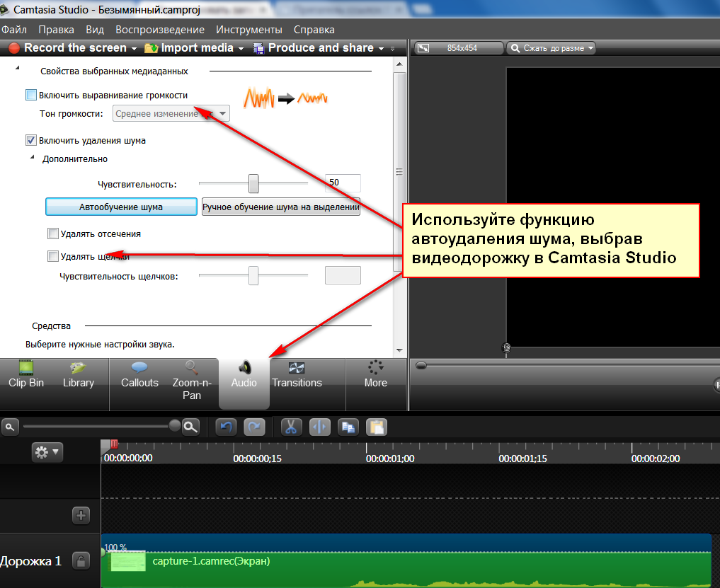The width and height of the screenshot is (720, 588).
Task: Open the Справка menu
Action: [314, 30]
